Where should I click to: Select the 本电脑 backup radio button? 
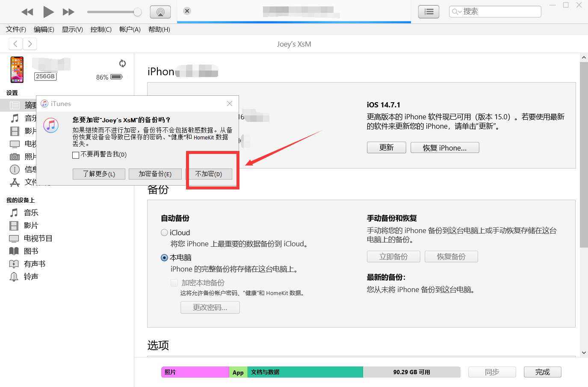[x=164, y=258]
